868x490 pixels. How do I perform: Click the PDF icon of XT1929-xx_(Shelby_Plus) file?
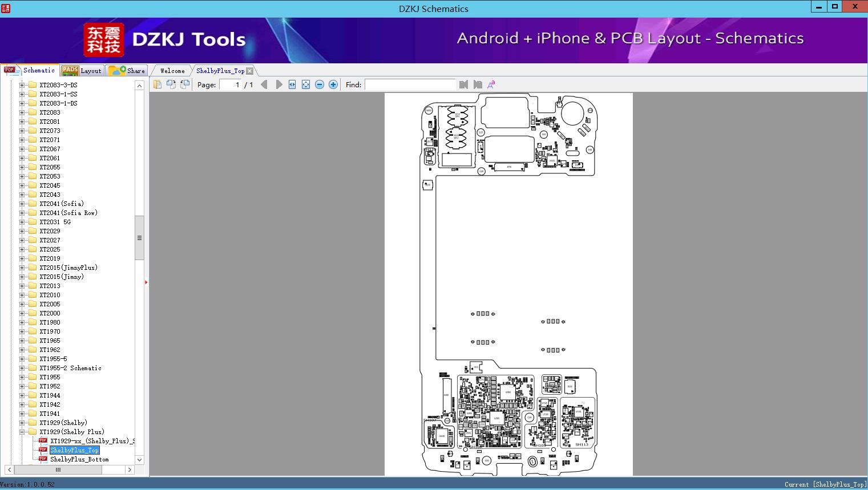click(x=43, y=441)
